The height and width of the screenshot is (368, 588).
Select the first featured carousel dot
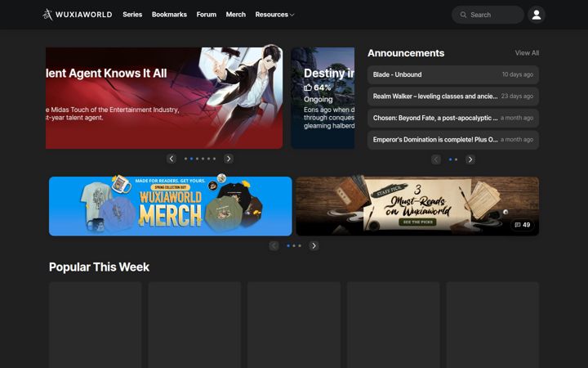click(185, 159)
